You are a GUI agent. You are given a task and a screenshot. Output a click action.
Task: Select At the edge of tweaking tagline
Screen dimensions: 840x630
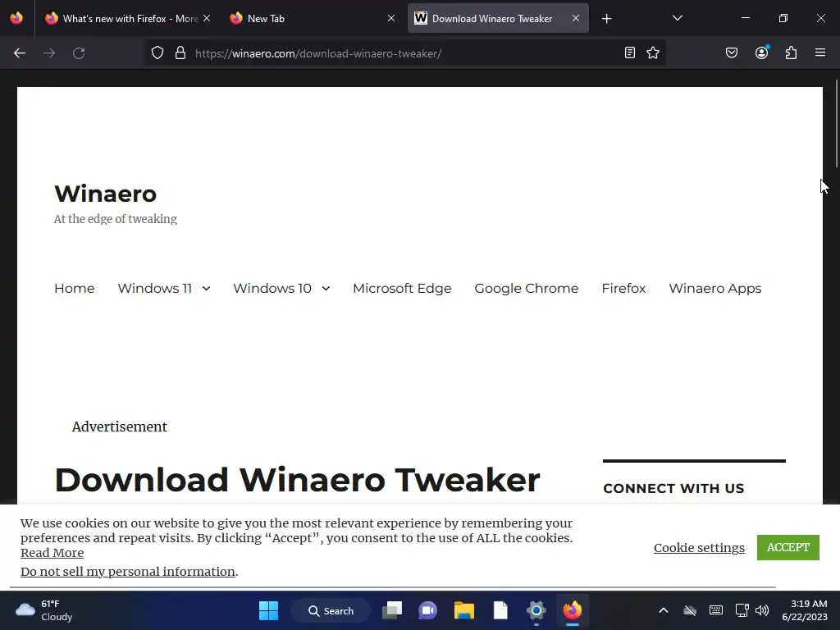click(x=115, y=219)
